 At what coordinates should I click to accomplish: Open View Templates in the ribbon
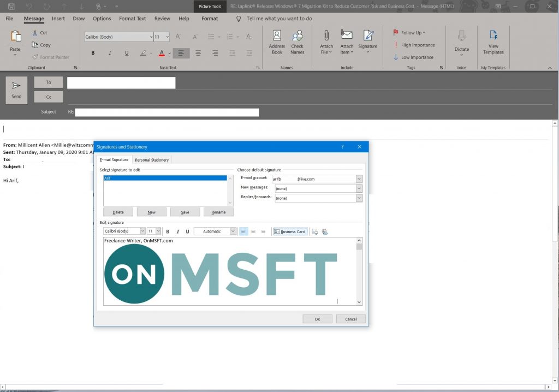point(493,42)
